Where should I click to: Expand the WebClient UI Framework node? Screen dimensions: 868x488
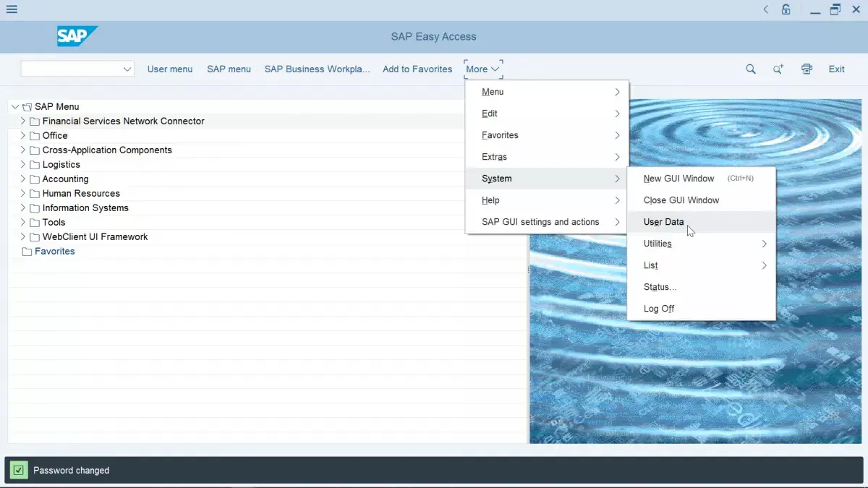coord(23,236)
